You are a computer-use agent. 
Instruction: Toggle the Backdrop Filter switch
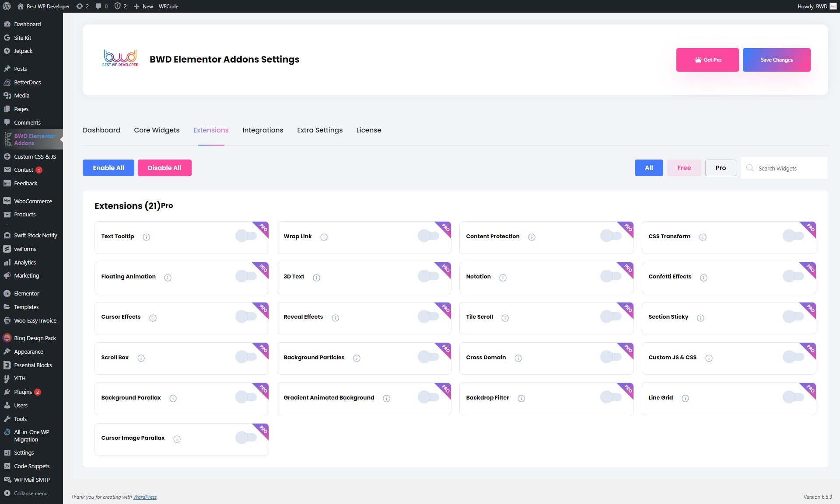611,397
